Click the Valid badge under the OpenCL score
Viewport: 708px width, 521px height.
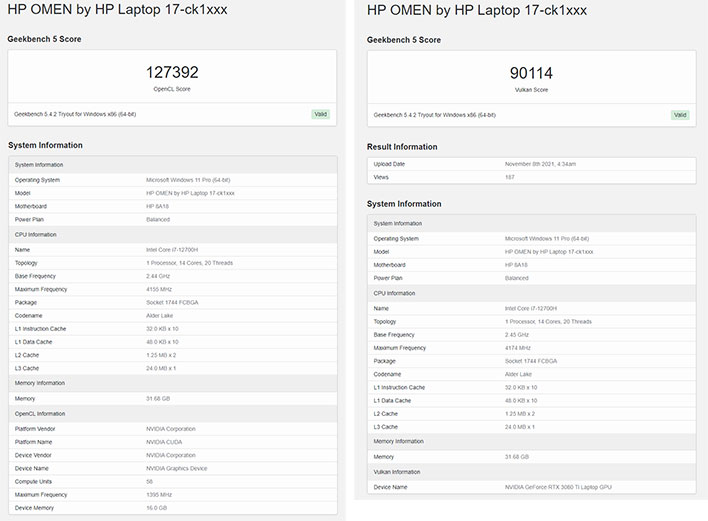319,114
